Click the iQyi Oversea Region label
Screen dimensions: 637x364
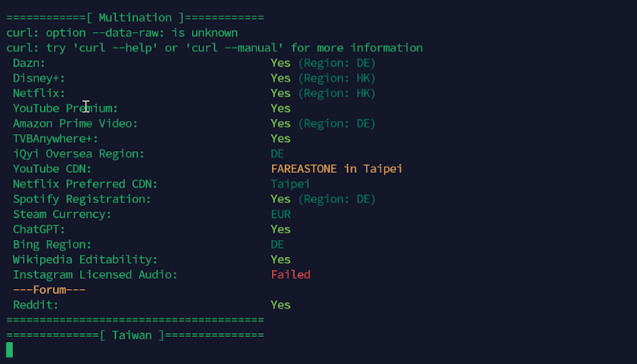79,153
